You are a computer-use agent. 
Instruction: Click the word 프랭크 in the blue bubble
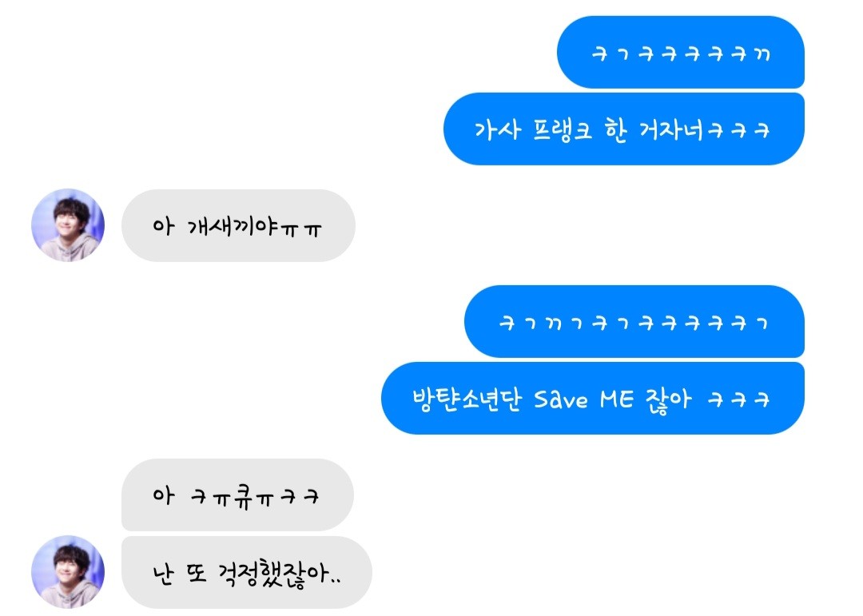coord(562,130)
